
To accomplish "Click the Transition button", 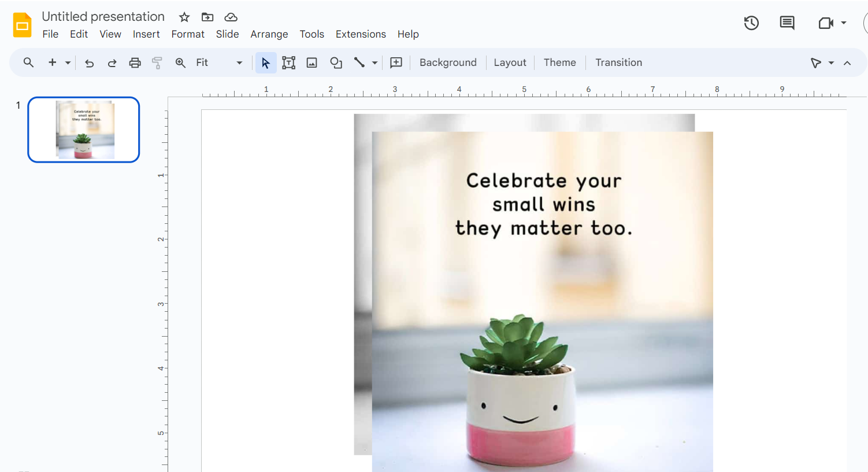I will click(x=618, y=62).
